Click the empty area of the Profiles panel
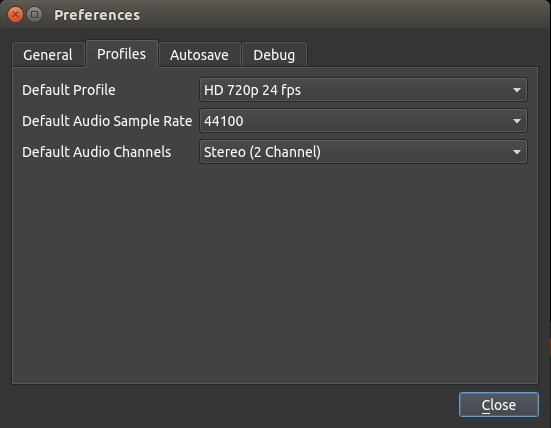 point(275,274)
